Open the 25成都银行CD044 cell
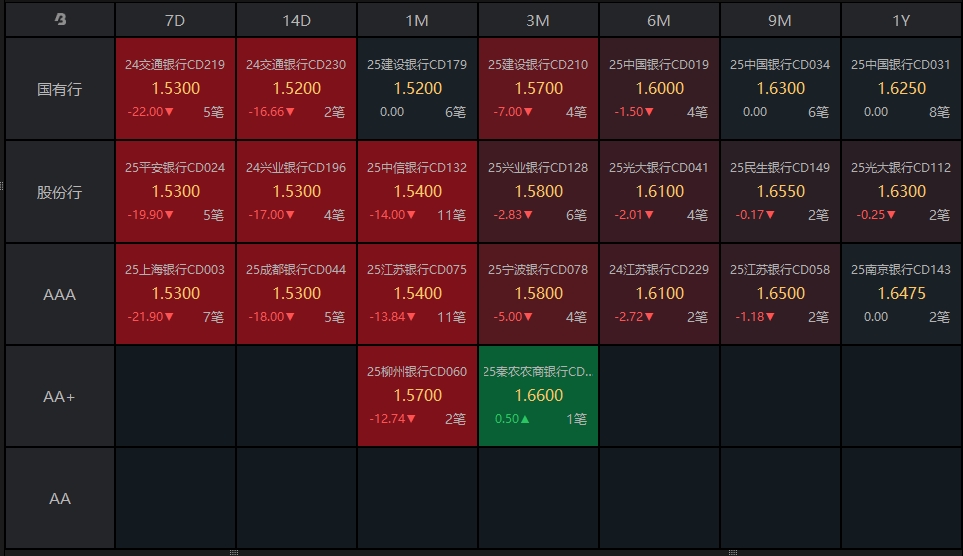This screenshot has width=963, height=556. [x=296, y=294]
